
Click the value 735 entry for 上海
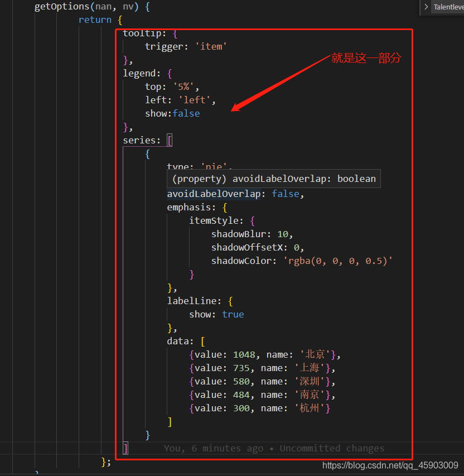click(x=262, y=368)
